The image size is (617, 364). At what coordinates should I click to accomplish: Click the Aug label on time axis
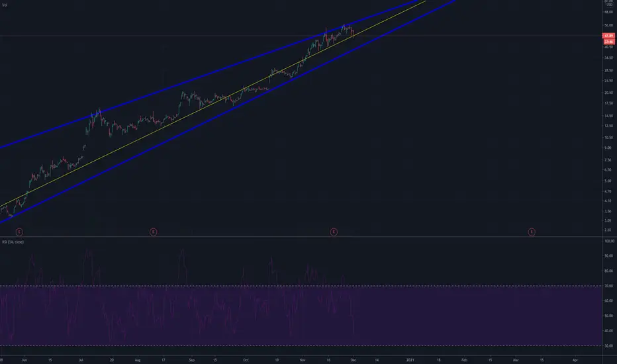pos(137,359)
